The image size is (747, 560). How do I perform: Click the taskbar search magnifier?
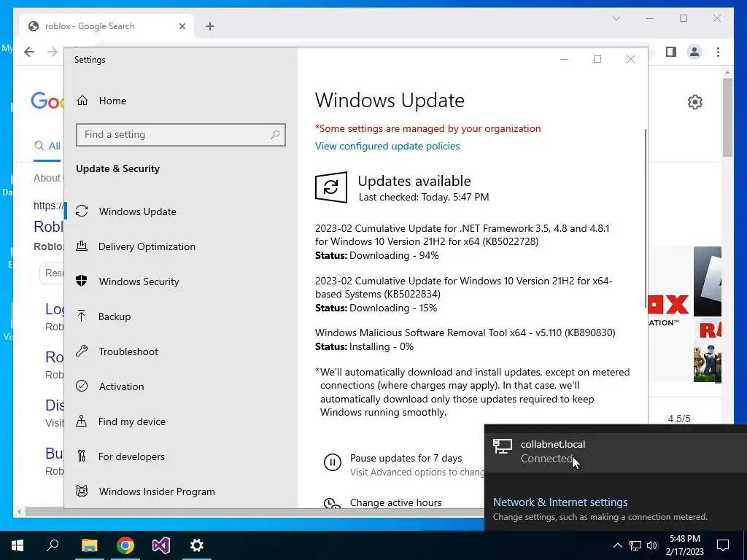(x=53, y=545)
